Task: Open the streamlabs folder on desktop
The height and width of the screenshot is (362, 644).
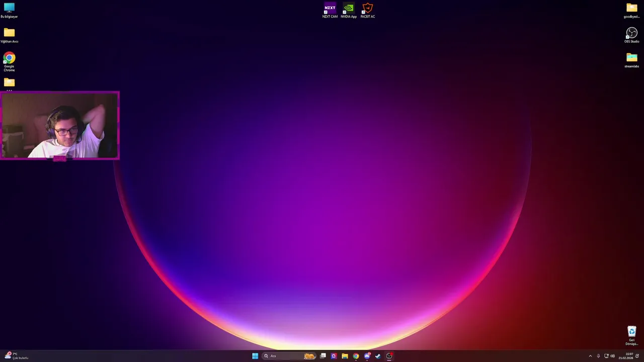Action: tap(631, 60)
